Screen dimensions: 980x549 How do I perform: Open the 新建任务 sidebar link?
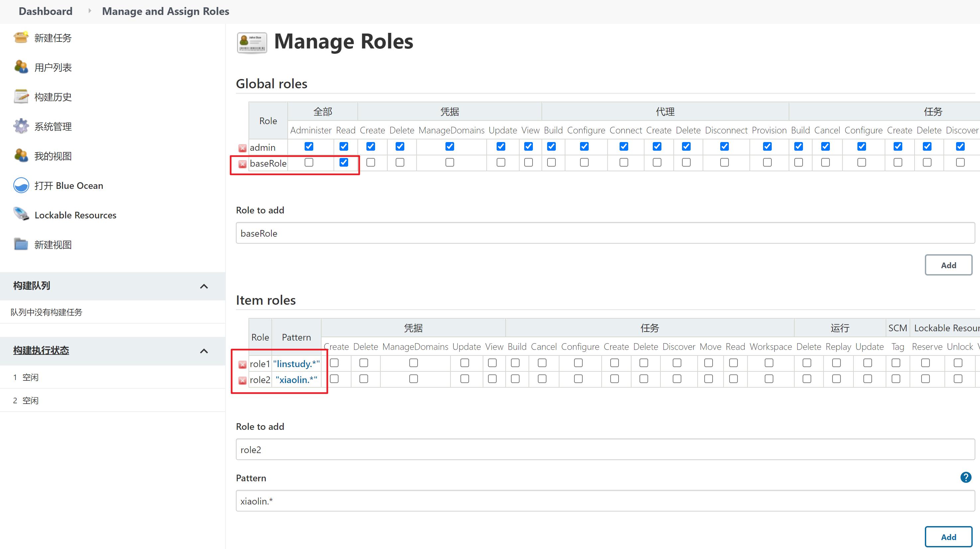coord(53,38)
